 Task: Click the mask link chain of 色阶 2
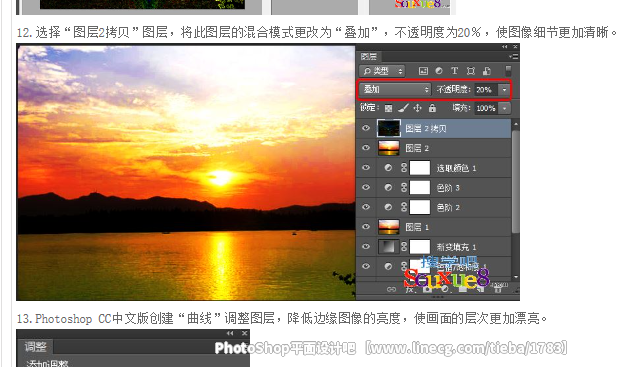pyautogui.click(x=404, y=207)
